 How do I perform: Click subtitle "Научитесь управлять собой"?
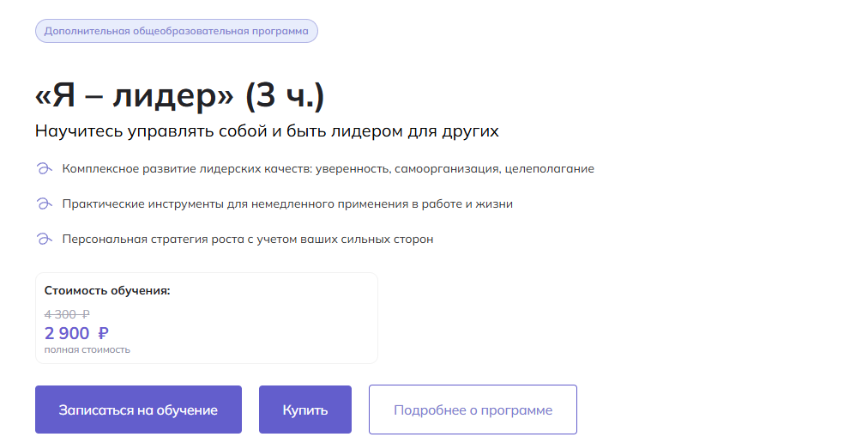click(x=267, y=131)
